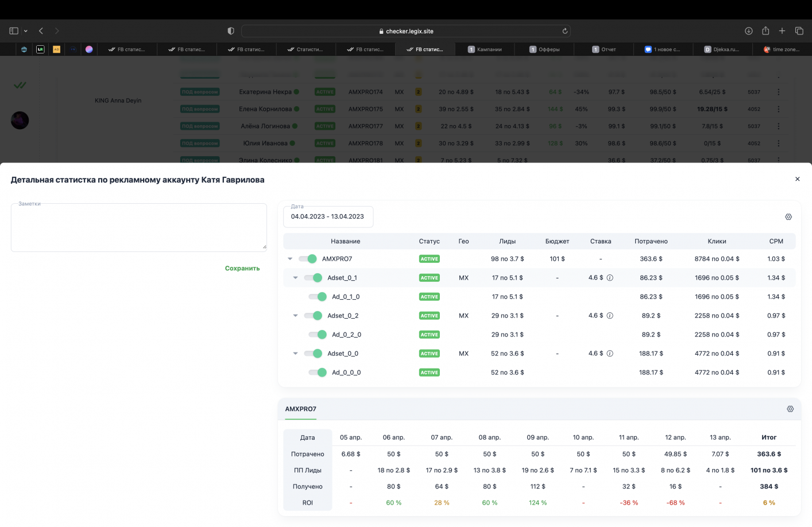Toggle Adset_0_0 switch
The height and width of the screenshot is (527, 812).
pos(314,354)
